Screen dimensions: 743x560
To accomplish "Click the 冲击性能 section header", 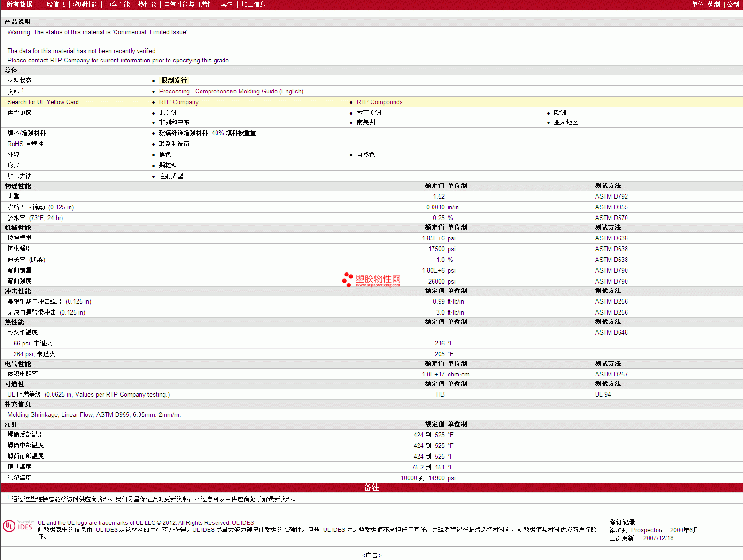I will pyautogui.click(x=17, y=291).
